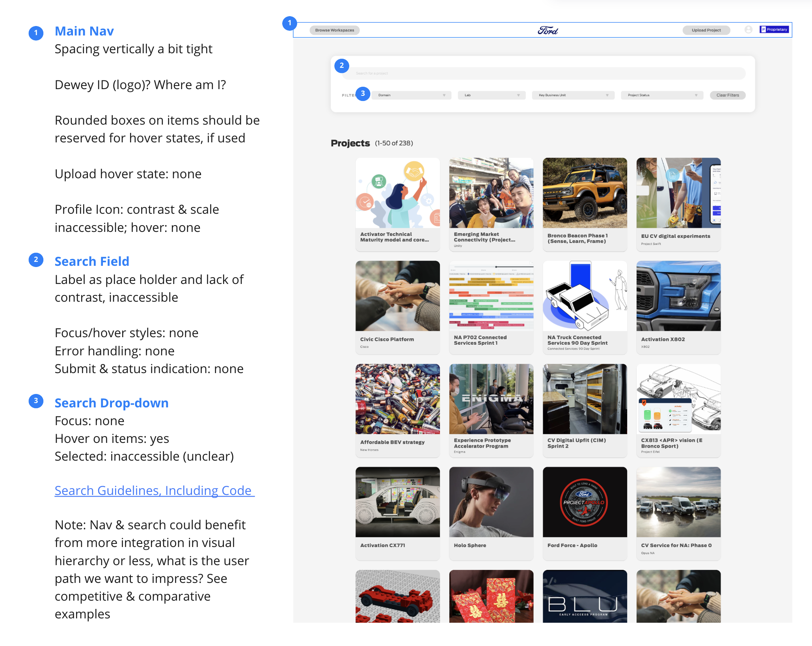Image resolution: width=812 pixels, height=646 pixels.
Task: Click the (1-50 of 238) count text
Action: pyautogui.click(x=394, y=143)
